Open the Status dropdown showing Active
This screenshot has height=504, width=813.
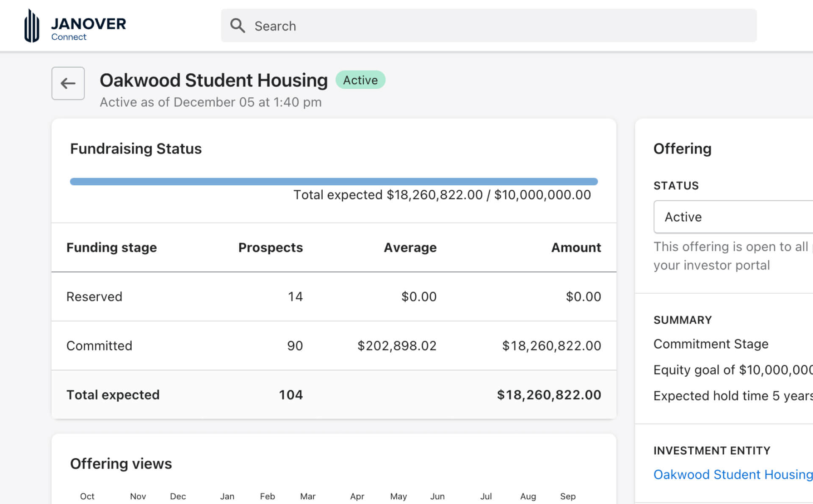(733, 217)
